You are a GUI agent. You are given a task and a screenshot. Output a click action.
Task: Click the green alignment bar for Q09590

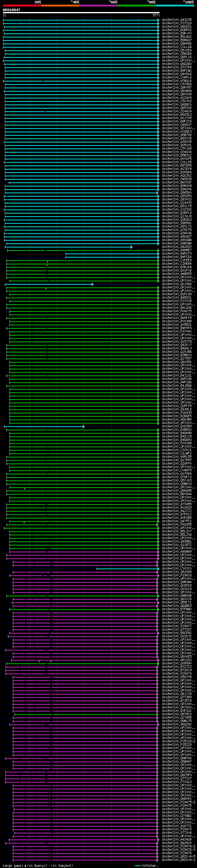[82, 664]
